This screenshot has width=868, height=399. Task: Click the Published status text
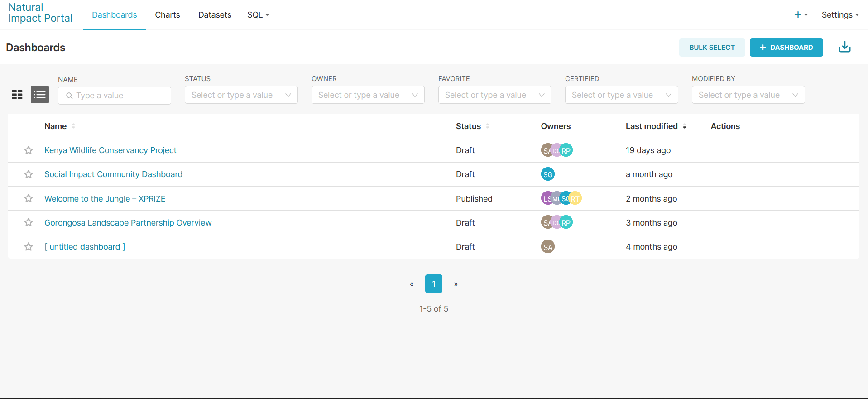coord(474,199)
